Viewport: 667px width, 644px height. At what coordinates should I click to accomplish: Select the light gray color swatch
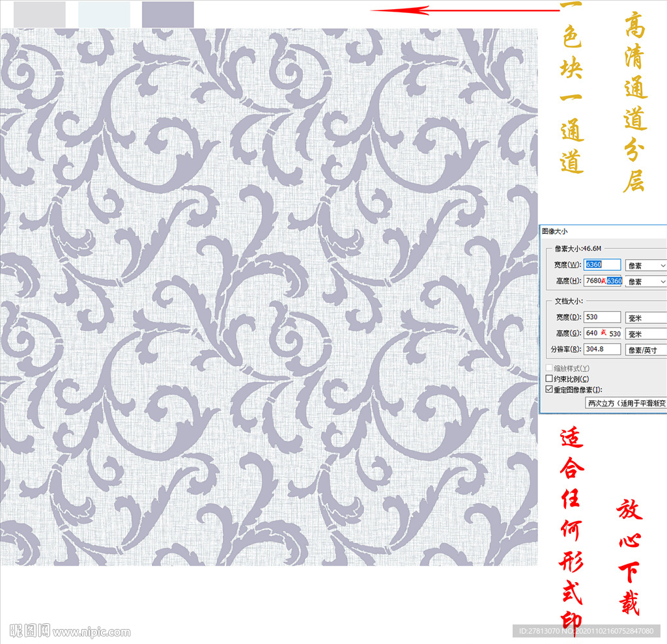(x=40, y=14)
